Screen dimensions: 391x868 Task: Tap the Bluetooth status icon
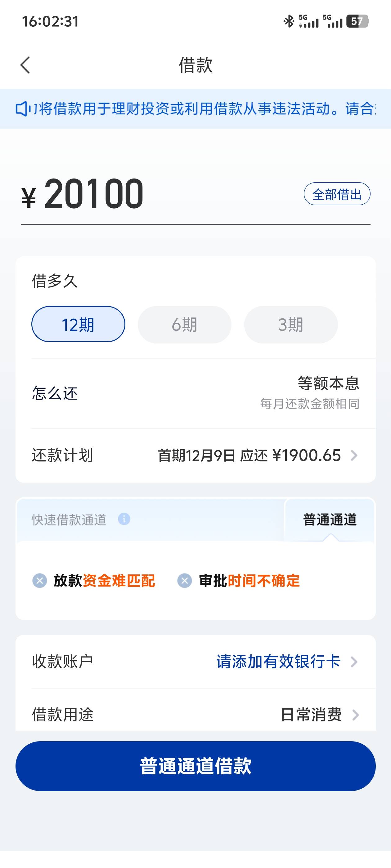click(x=289, y=21)
